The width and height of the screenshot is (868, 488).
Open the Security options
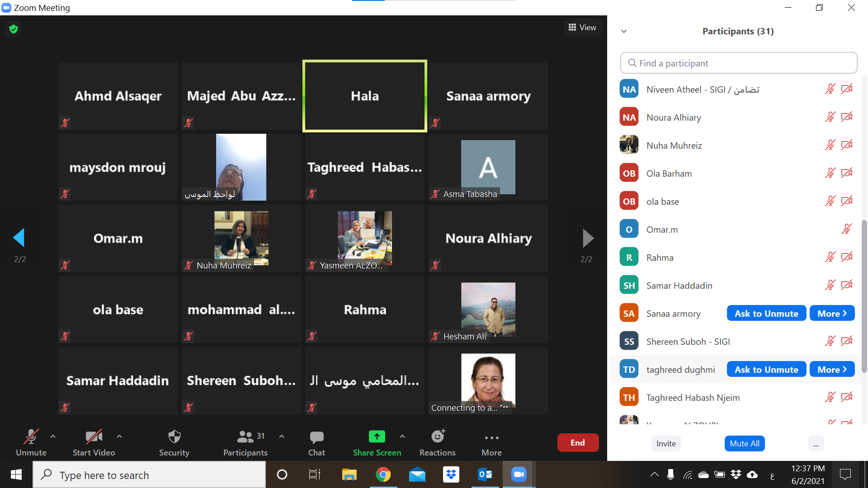pyautogui.click(x=174, y=443)
